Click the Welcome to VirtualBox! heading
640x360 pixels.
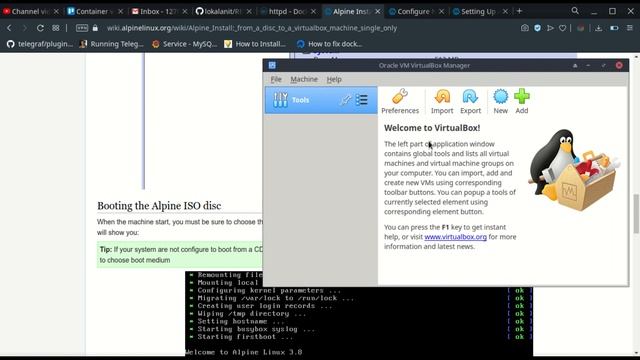click(x=432, y=128)
